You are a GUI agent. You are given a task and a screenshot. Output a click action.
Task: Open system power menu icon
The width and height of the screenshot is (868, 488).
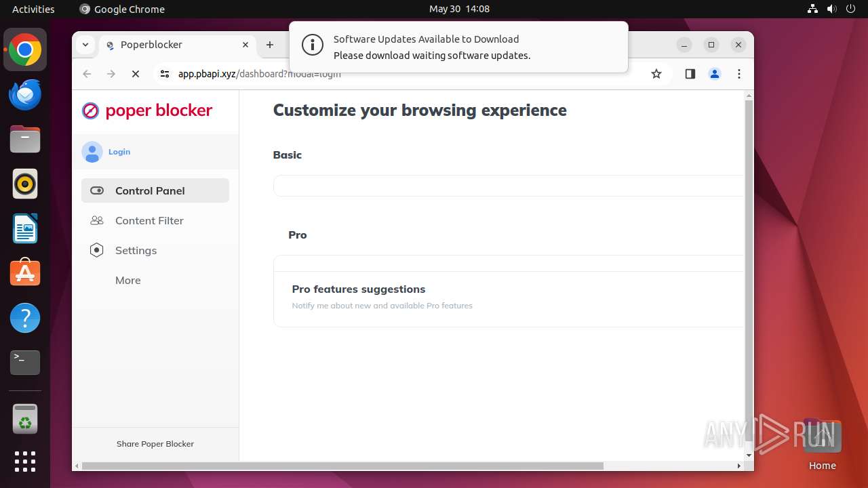click(851, 9)
